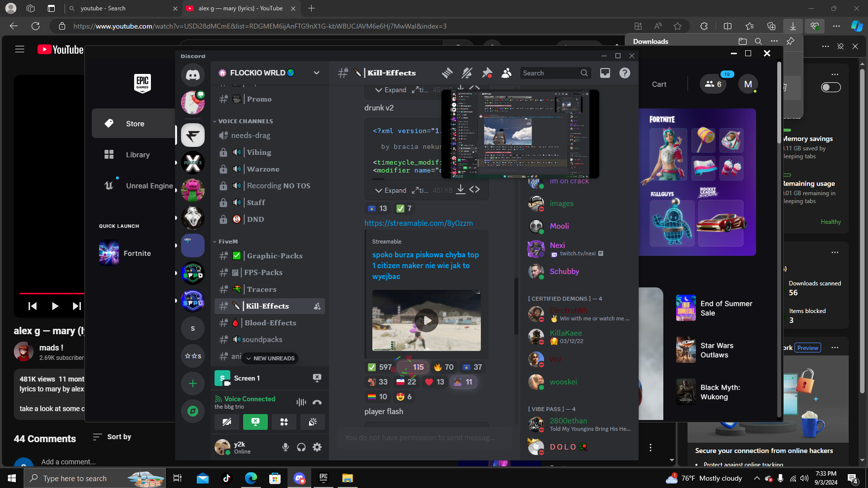This screenshot has height=488, width=868.
Task: Deafen headphones in Discord user panel
Action: 301,447
